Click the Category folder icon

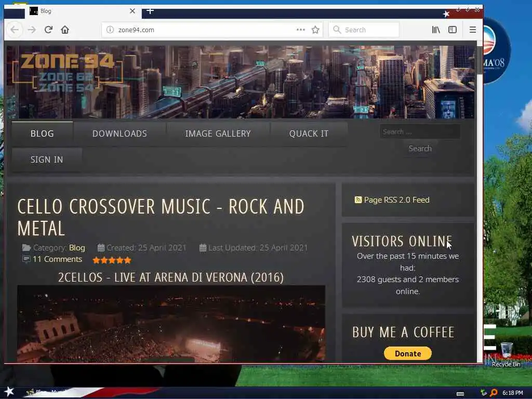(26, 248)
